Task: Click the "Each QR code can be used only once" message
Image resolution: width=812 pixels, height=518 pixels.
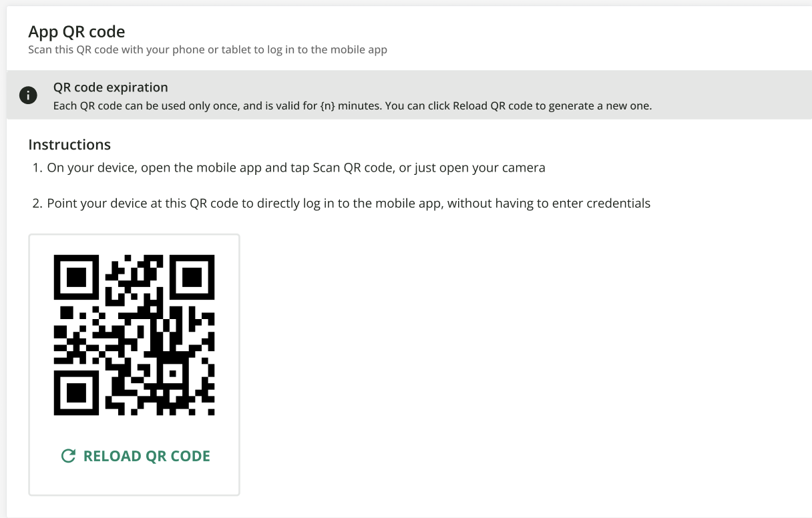Action: tap(353, 105)
